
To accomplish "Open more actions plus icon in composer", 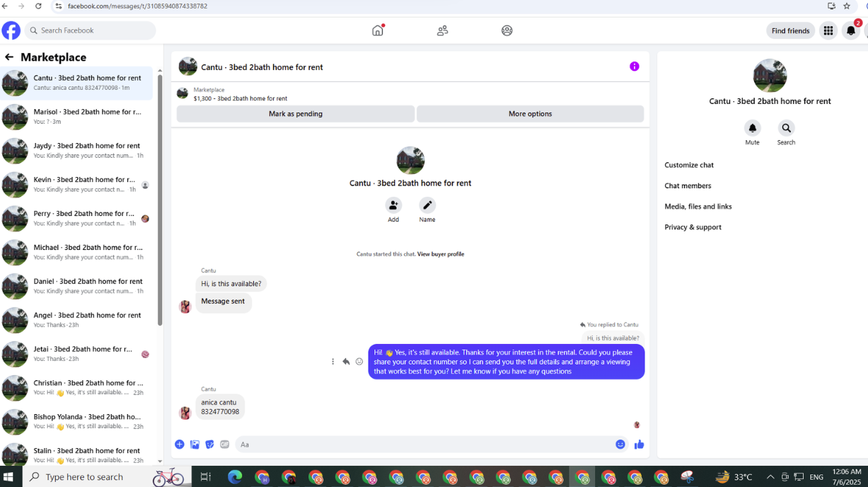I will (180, 445).
